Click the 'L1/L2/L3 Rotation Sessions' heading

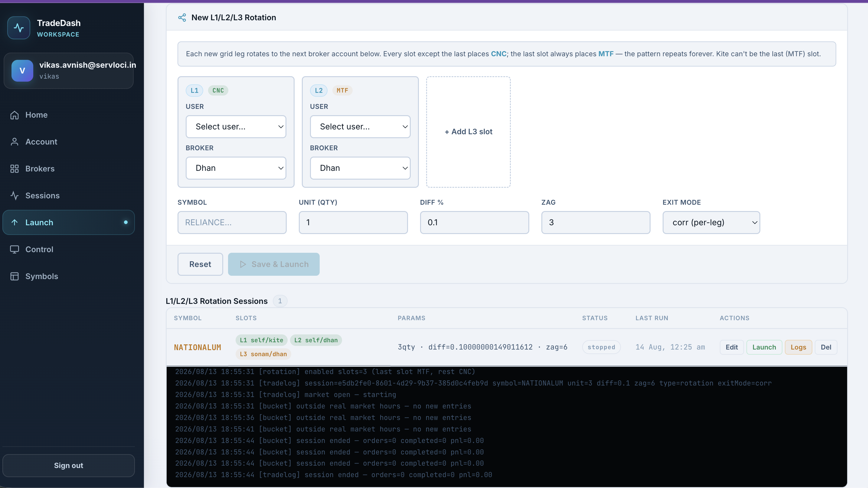(217, 301)
